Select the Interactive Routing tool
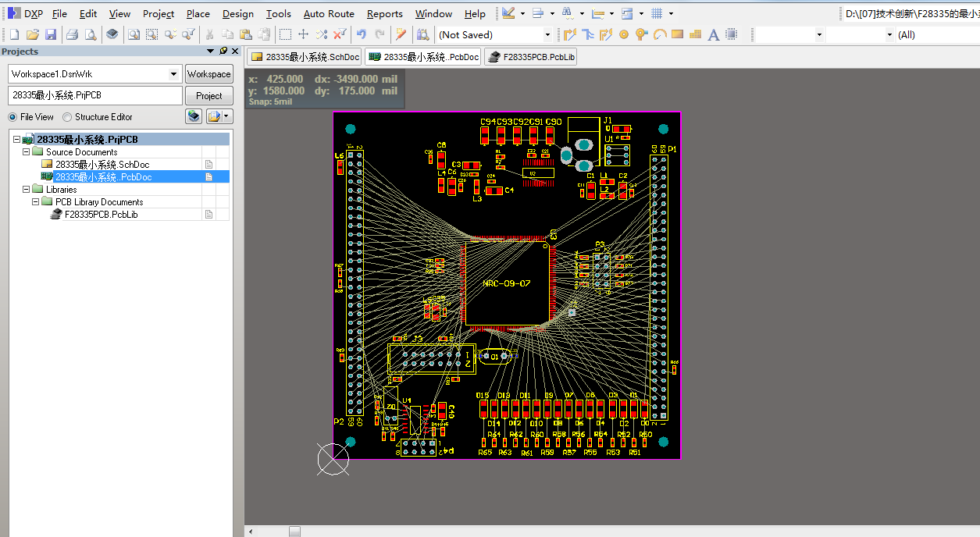This screenshot has width=980, height=537. pos(570,34)
